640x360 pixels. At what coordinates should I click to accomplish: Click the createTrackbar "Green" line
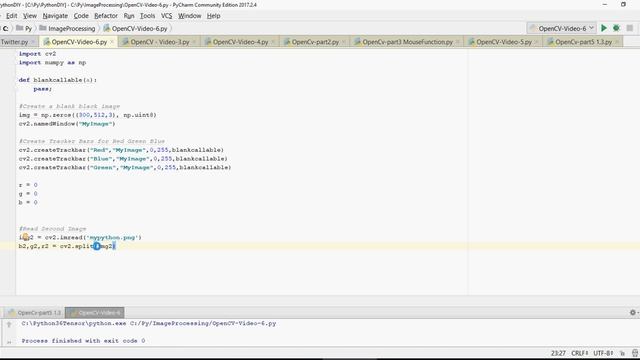click(125, 167)
